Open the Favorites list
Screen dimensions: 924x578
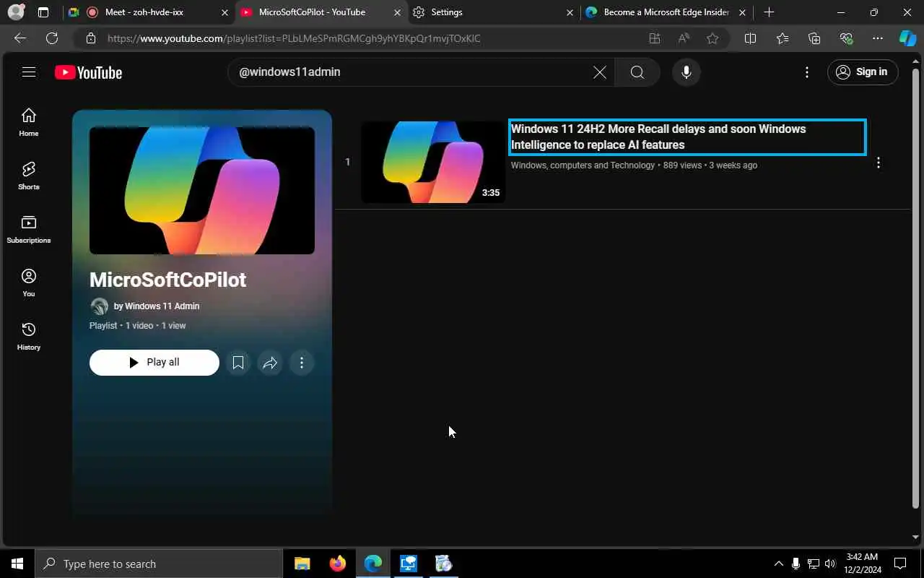(783, 38)
